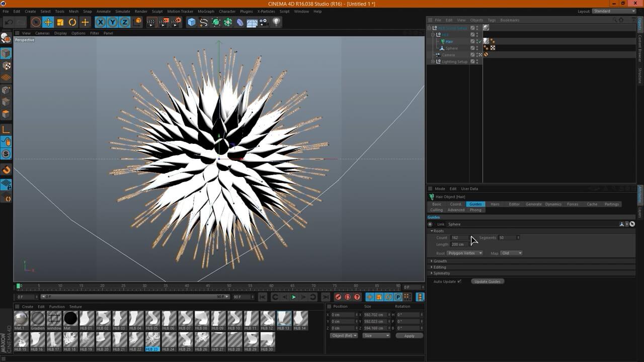Switch to the Dynamics tab
Viewport: 644px width, 362px height.
[x=553, y=204]
